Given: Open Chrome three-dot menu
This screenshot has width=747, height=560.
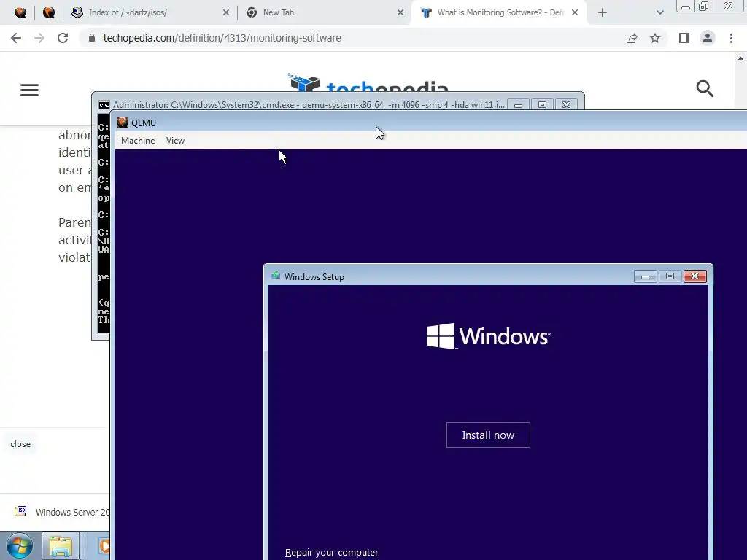Looking at the screenshot, I should point(731,38).
